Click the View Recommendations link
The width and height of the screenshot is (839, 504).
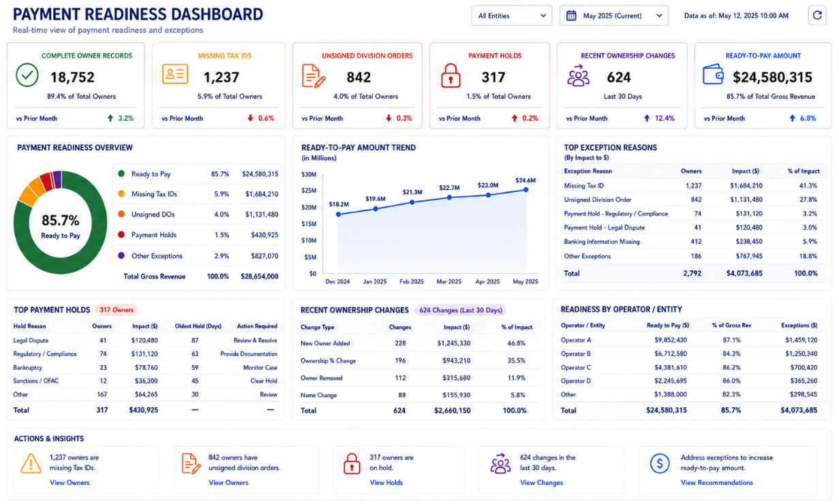[717, 483]
